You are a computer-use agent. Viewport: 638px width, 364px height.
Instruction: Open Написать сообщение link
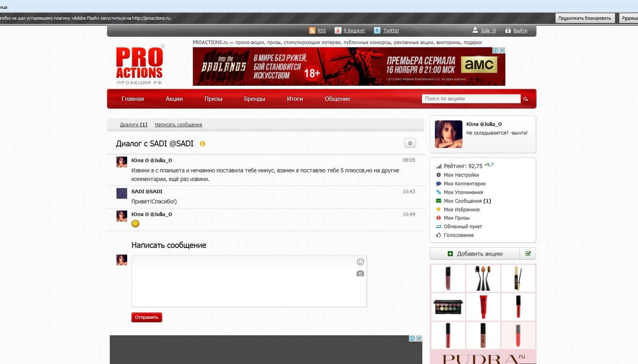[178, 125]
